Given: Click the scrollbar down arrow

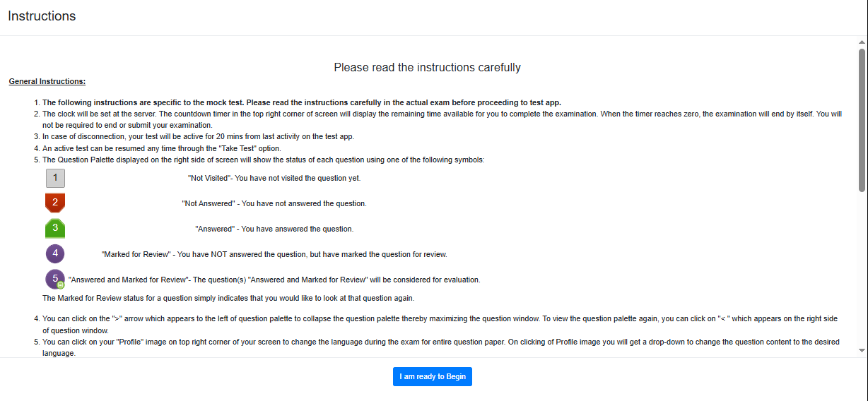Looking at the screenshot, I should tap(862, 350).
